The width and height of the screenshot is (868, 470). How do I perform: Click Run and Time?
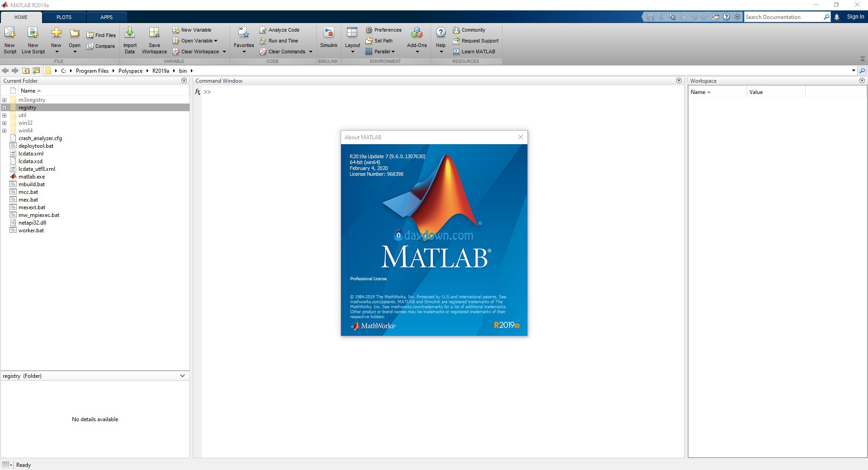click(x=279, y=41)
